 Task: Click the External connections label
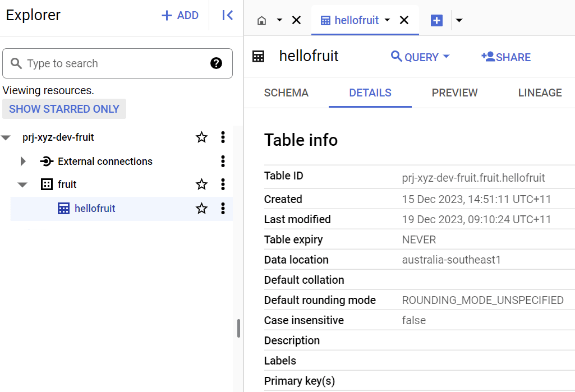click(105, 162)
